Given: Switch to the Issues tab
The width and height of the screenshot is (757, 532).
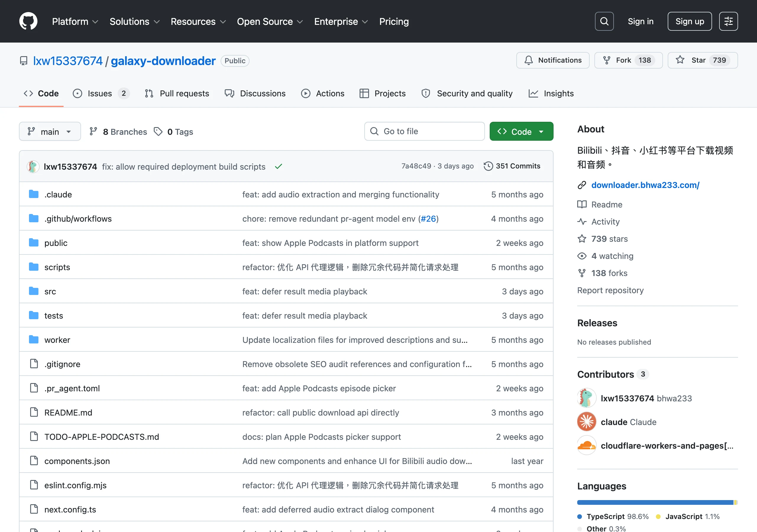Looking at the screenshot, I should [x=101, y=93].
